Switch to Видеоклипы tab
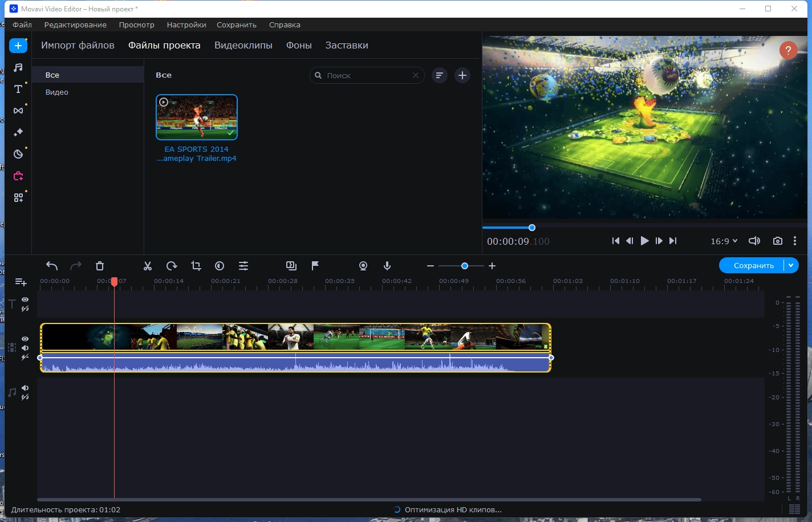The width and height of the screenshot is (812, 522). (243, 46)
